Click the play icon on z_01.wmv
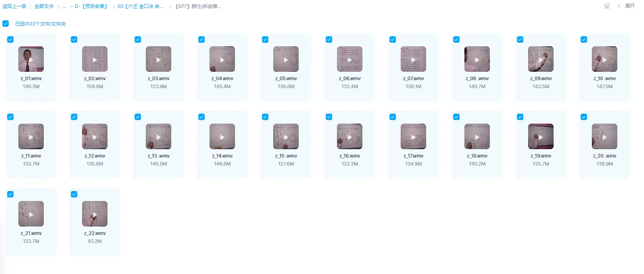The width and height of the screenshot is (644, 274). click(x=31, y=60)
